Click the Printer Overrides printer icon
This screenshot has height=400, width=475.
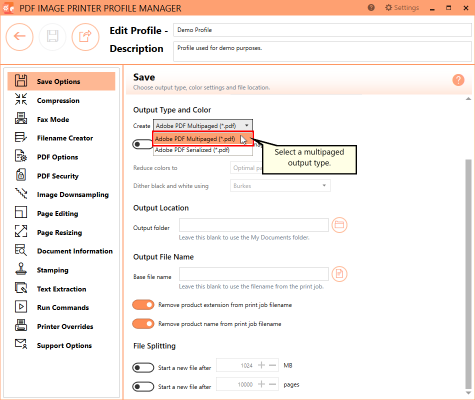coord(21,326)
